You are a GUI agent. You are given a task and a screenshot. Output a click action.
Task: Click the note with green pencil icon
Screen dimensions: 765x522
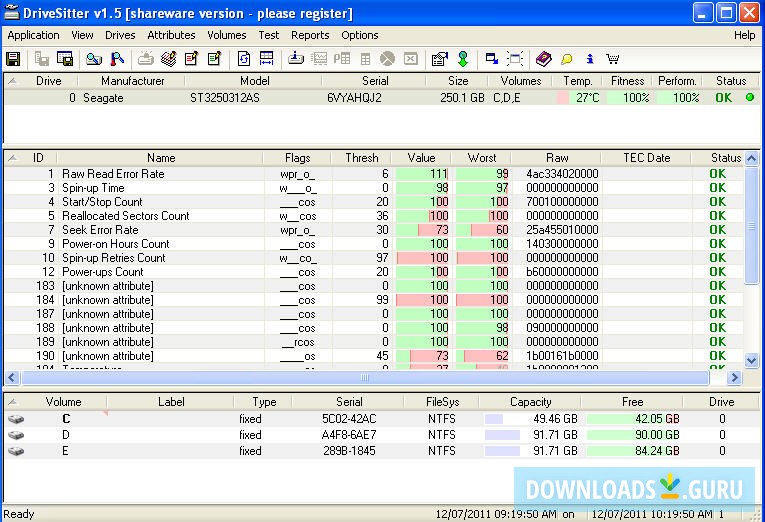click(x=215, y=59)
